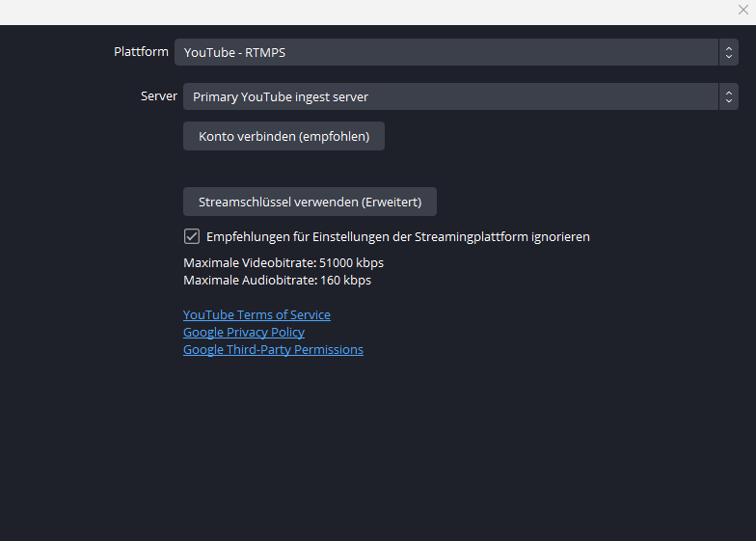756x541 pixels.
Task: Click Streamschlüssel verwenden (Erweitert) button
Action: 310,202
